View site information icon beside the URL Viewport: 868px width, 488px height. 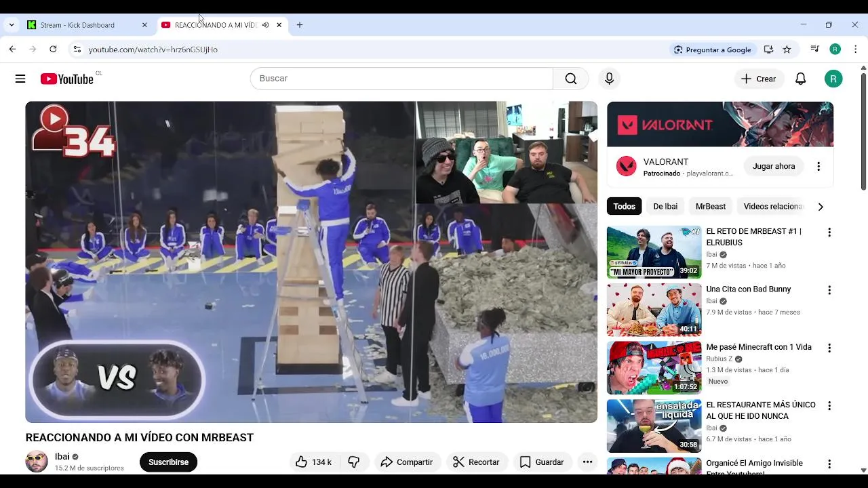(x=77, y=49)
